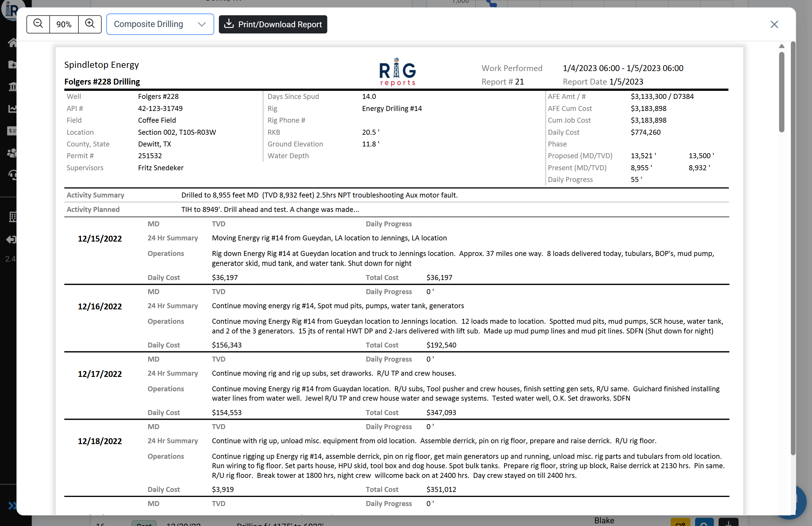The height and width of the screenshot is (526, 812).
Task: Open the company building grid sidebar icon
Action: (x=12, y=217)
